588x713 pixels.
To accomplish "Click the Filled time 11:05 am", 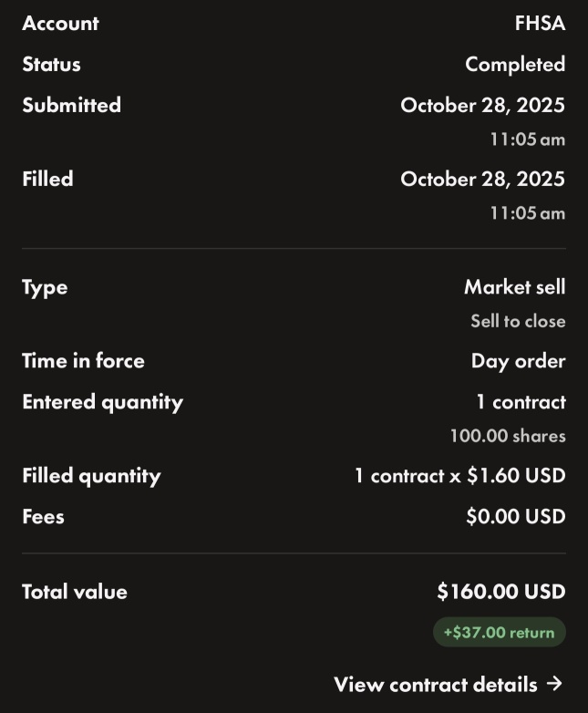I will click(528, 212).
